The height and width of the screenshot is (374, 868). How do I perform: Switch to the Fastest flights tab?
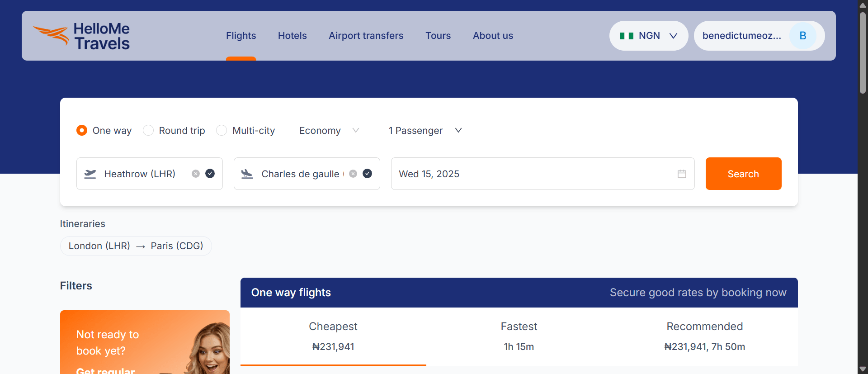coord(519,336)
